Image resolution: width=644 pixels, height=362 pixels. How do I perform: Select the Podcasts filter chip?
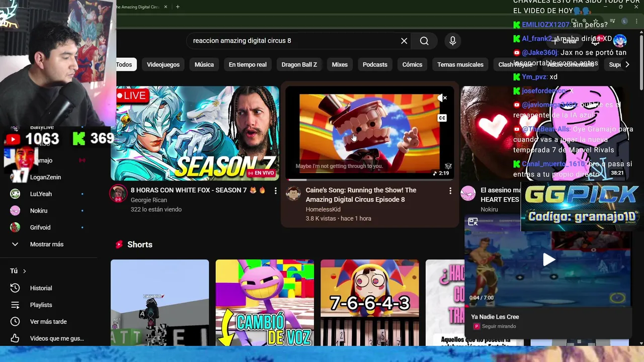tap(375, 64)
